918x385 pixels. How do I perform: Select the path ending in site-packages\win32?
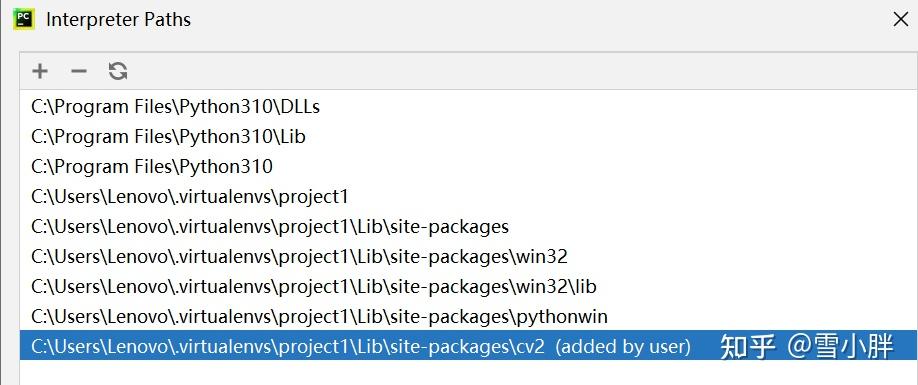point(468,256)
